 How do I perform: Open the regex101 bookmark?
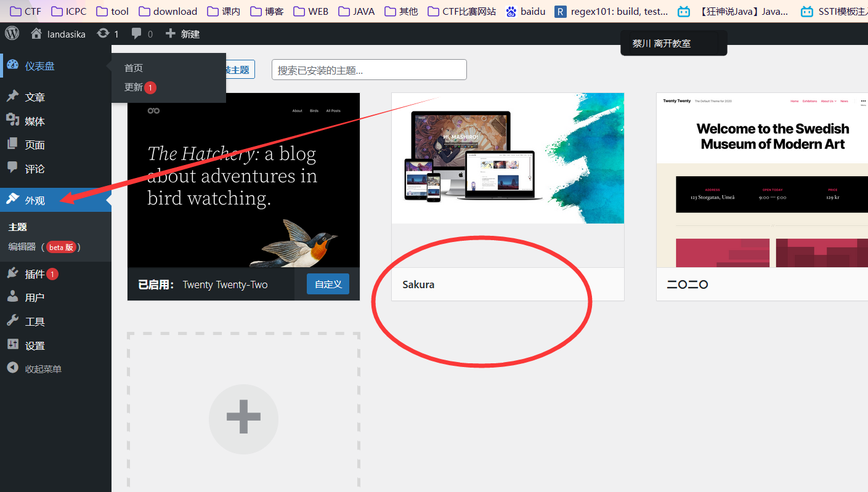[611, 11]
